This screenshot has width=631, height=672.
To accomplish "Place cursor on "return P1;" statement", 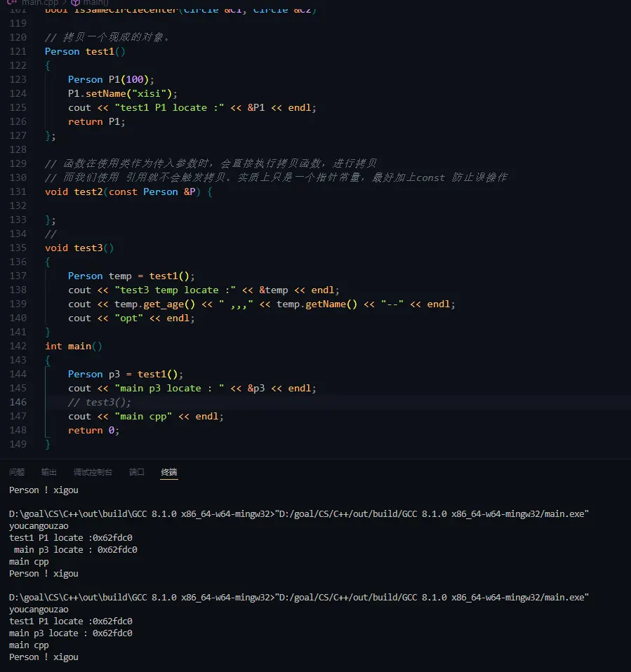I will [97, 122].
